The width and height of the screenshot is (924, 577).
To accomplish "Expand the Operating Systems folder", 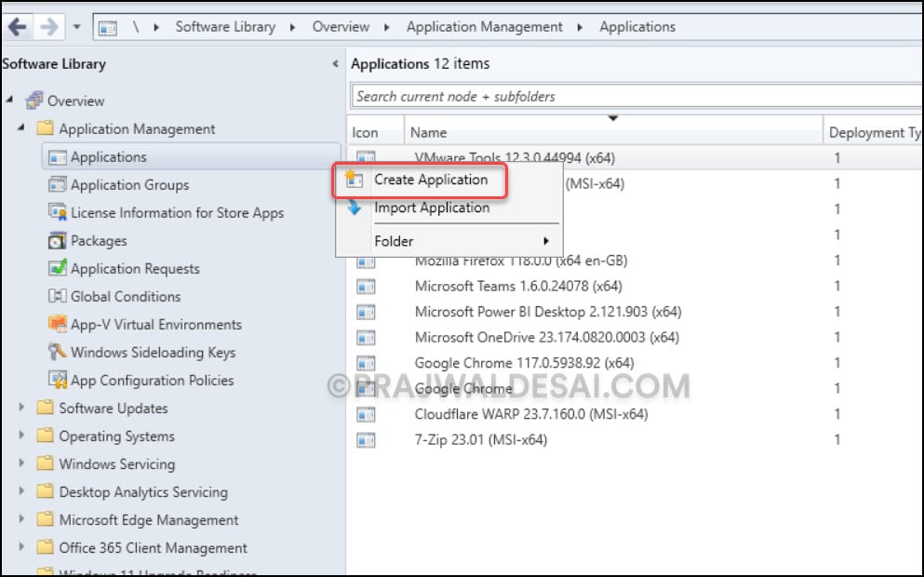I will point(21,436).
